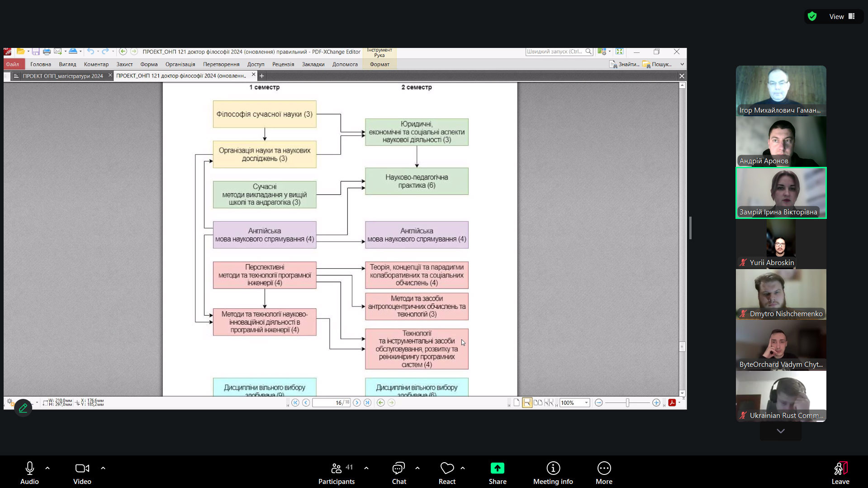Click Share screen in Zoom toolbar
Image resolution: width=868 pixels, height=488 pixels.
(x=497, y=473)
